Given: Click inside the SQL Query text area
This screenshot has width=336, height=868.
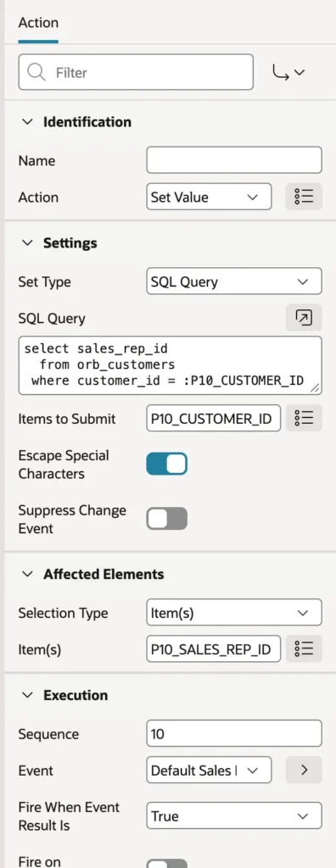Looking at the screenshot, I should [x=170, y=364].
